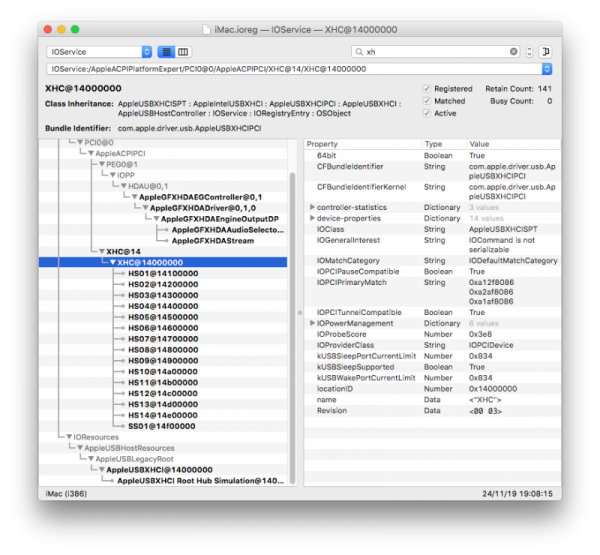Collapse the IOResources tree node
This screenshot has height=555, width=600.
click(x=69, y=437)
